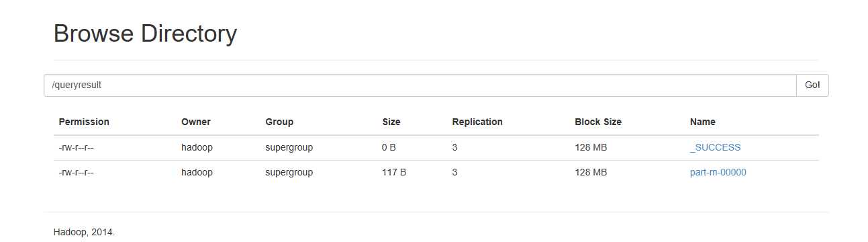Focus the /queryresult path input field

point(420,85)
